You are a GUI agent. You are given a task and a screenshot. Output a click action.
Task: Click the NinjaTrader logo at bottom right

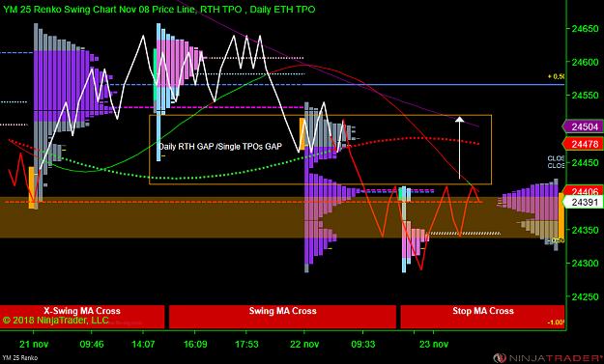547,358
